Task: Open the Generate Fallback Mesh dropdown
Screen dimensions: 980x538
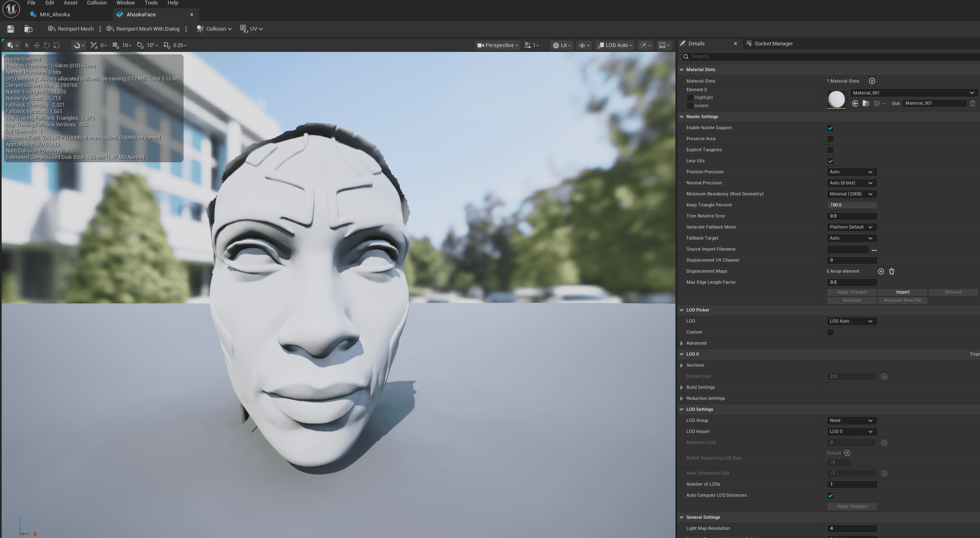Action: click(x=852, y=227)
